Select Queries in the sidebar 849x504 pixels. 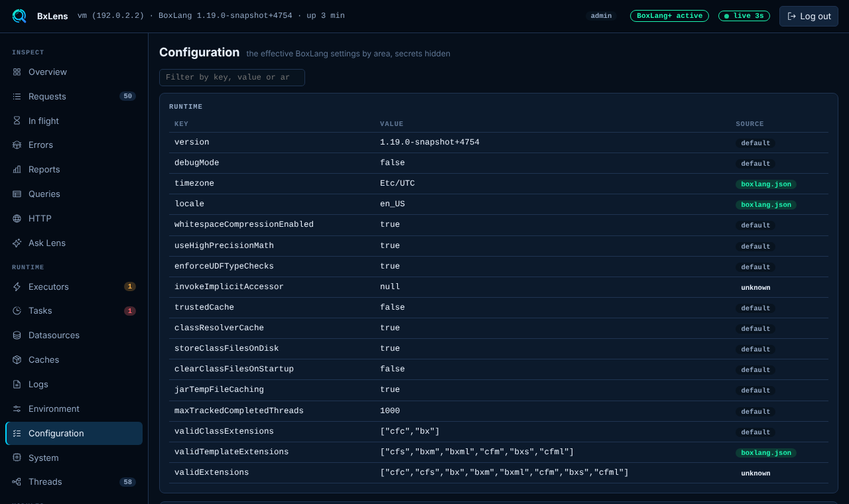coord(74,194)
